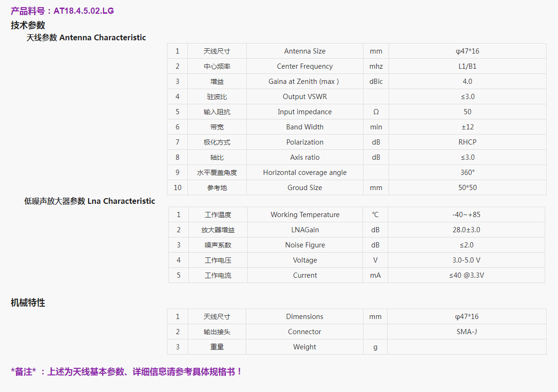The height and width of the screenshot is (392, 558).
Task: Select the 驻波比 label cell
Action: coord(217,97)
